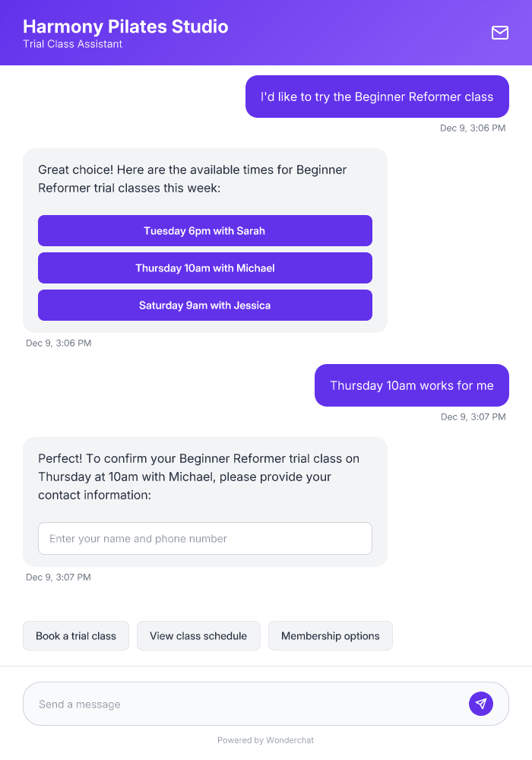The width and height of the screenshot is (532, 760).
Task: Click the Dec 9, 3:07 PM timestamp
Action: (x=59, y=577)
